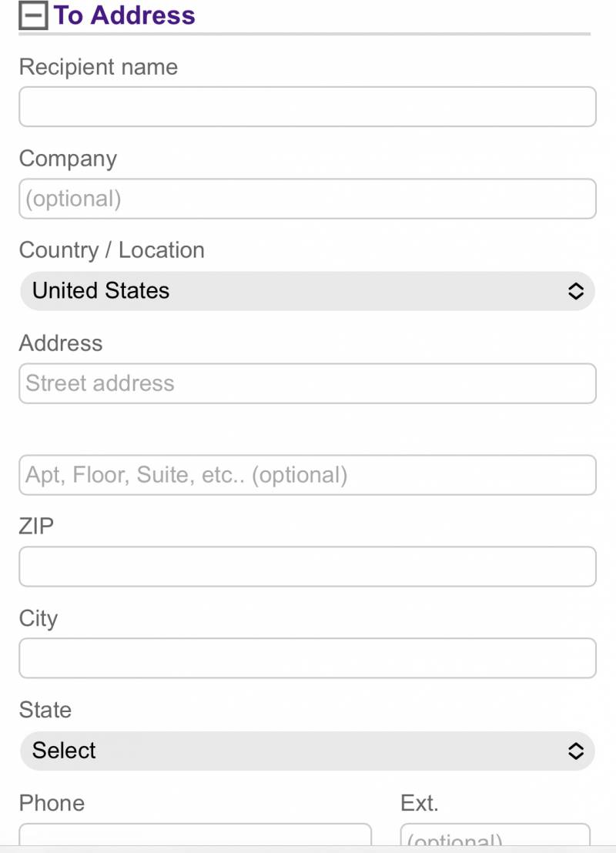This screenshot has height=853, width=616.
Task: Focus the ZIP code input box
Action: [307, 567]
